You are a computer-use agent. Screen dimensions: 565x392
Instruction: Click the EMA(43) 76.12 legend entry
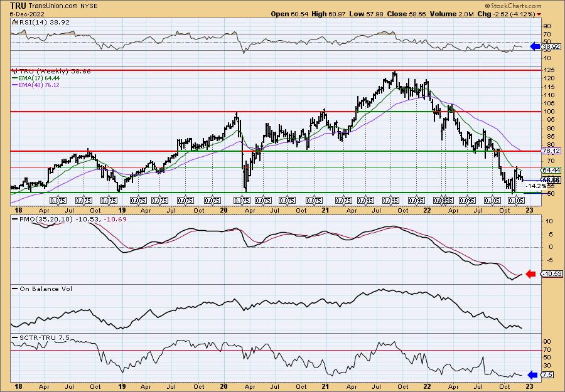pos(39,85)
